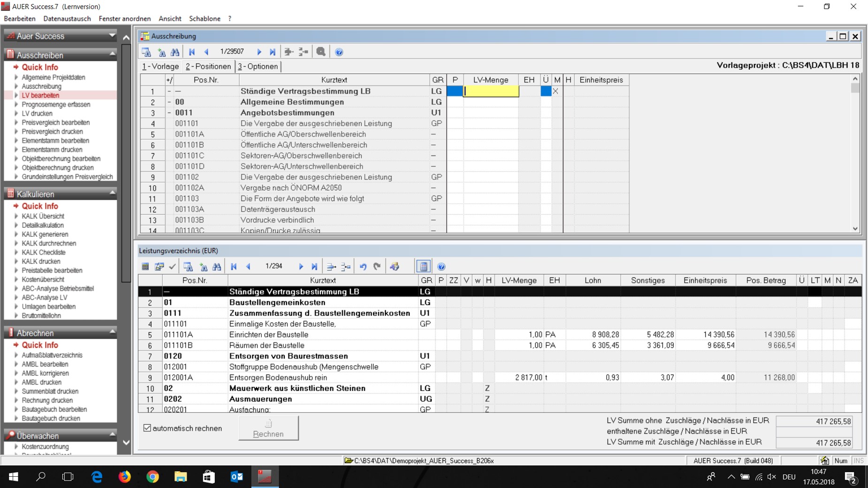Open help icon in Leistungsverzeichnis toolbar
This screenshot has height=488, width=868.
441,267
